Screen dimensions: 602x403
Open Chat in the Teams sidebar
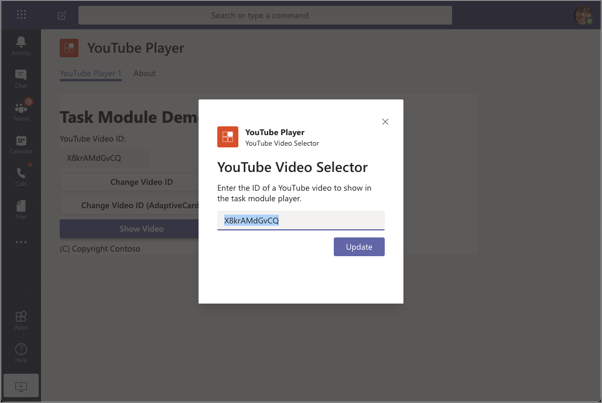[21, 78]
